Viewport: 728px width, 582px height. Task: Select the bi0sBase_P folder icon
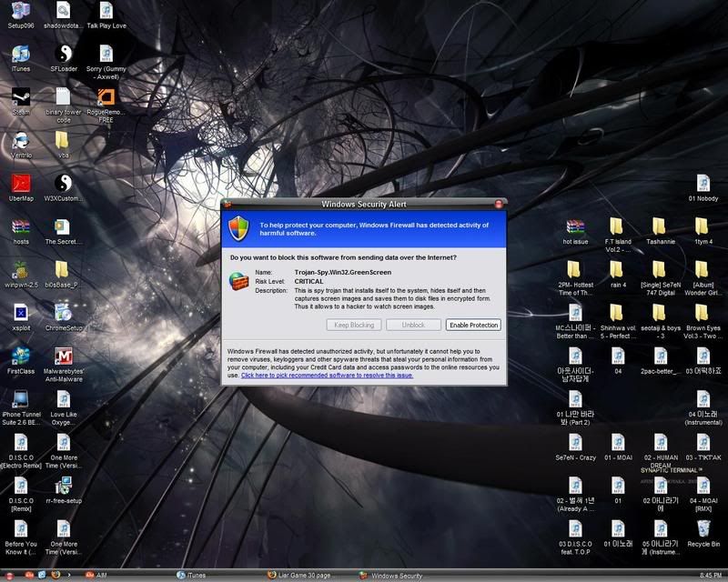pyautogui.click(x=64, y=270)
